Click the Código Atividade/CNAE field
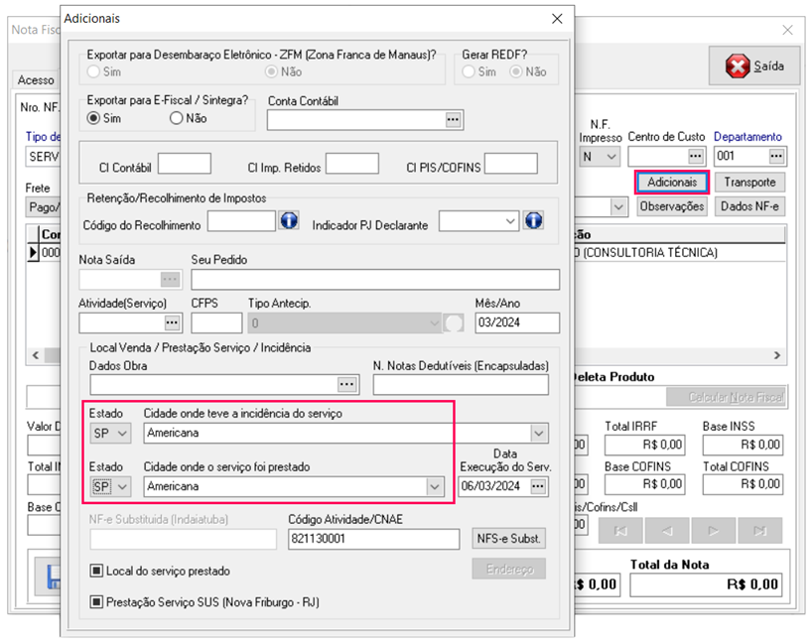Viewport: 812px width, 644px height. [x=375, y=539]
